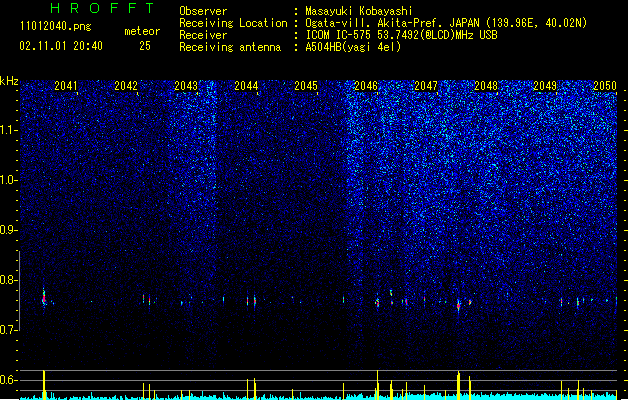Select the filename 11012040.png
The height and width of the screenshot is (400, 629).
[56, 27]
